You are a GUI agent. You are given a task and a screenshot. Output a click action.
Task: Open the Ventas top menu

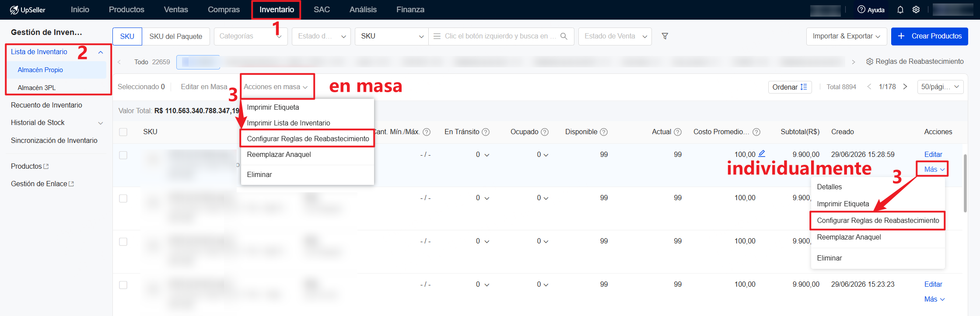176,10
